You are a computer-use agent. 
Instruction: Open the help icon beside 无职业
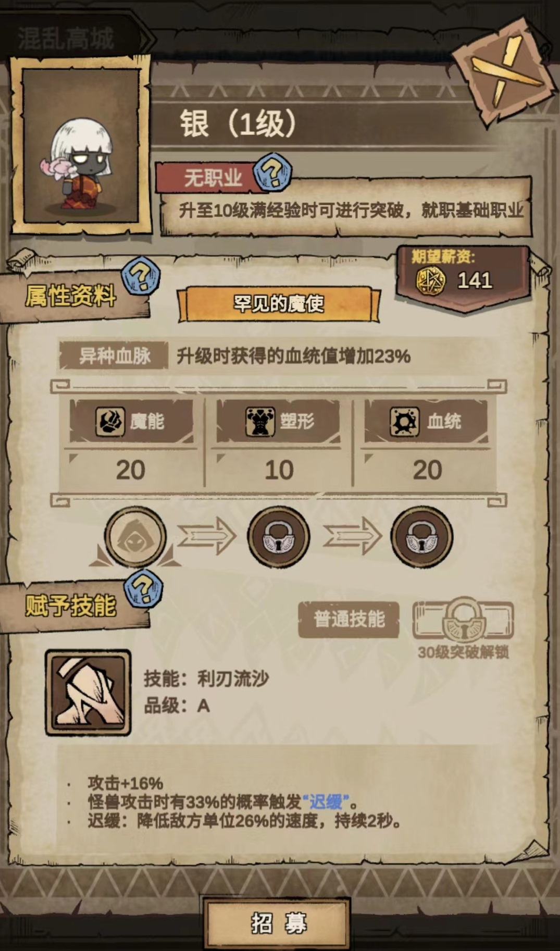[272, 171]
